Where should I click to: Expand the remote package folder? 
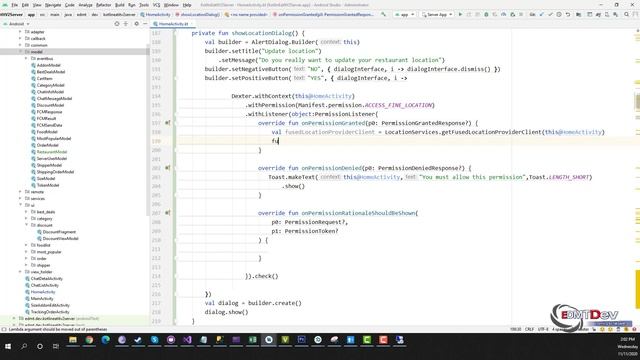[20, 191]
